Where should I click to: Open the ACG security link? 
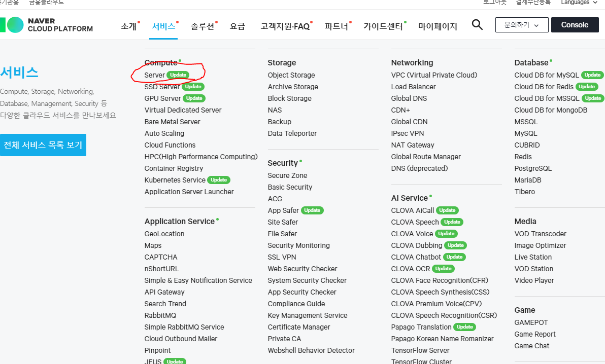275,199
